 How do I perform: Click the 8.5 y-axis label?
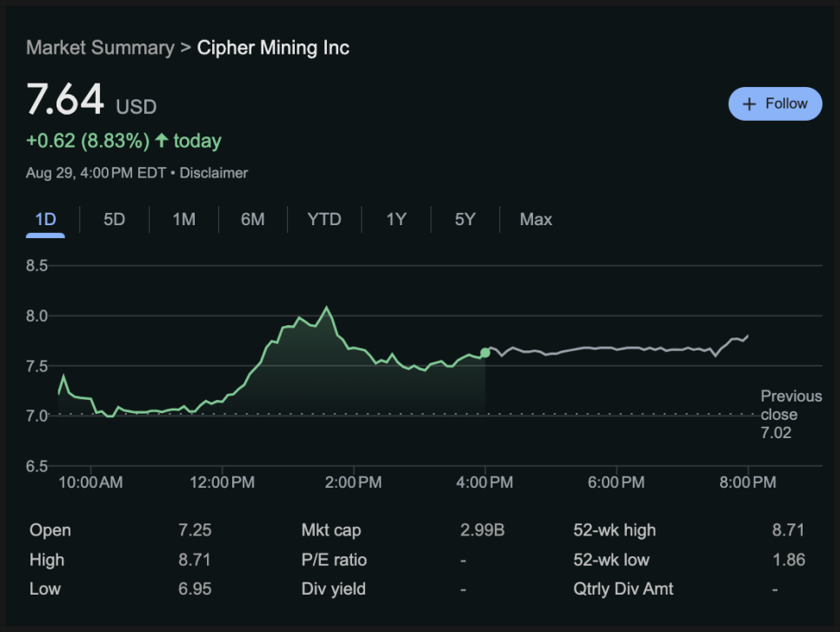(x=37, y=266)
